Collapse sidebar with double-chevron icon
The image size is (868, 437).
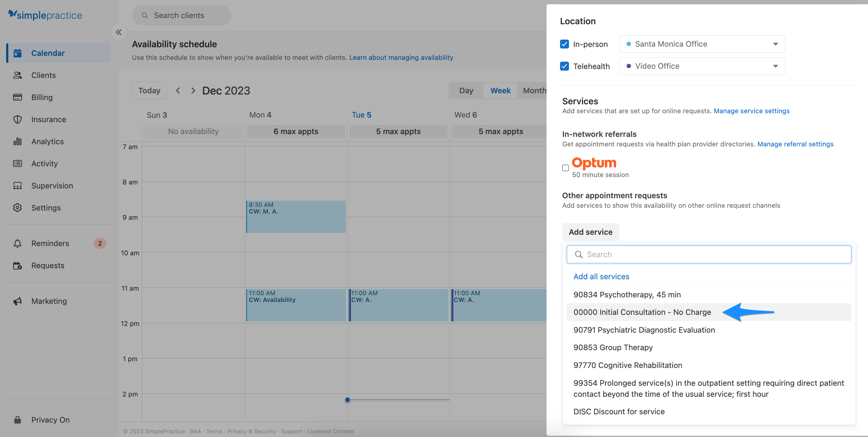[x=119, y=32]
